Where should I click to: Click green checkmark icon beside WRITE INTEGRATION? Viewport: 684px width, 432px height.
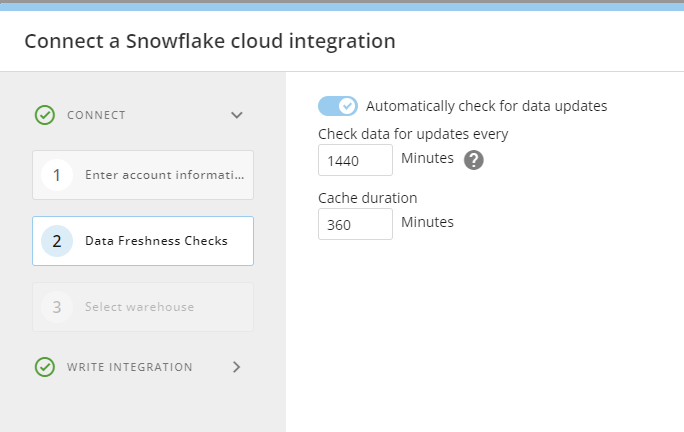tap(45, 367)
